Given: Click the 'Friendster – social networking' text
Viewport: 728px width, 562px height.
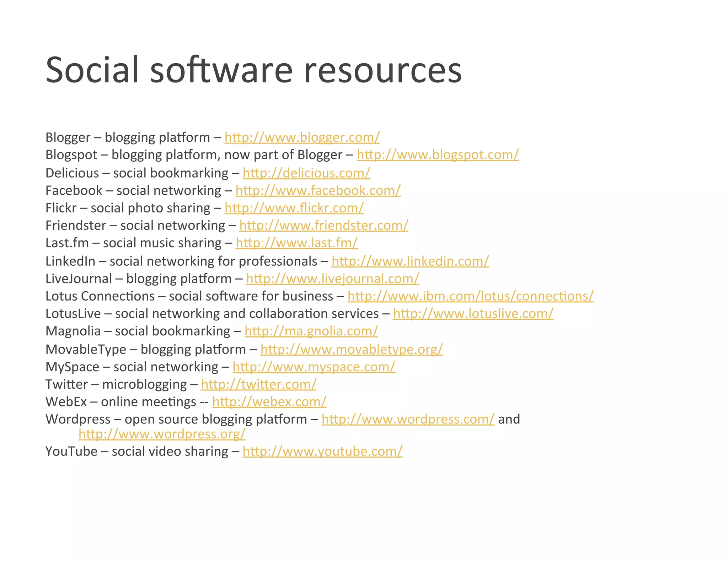Looking at the screenshot, I should point(135,226).
